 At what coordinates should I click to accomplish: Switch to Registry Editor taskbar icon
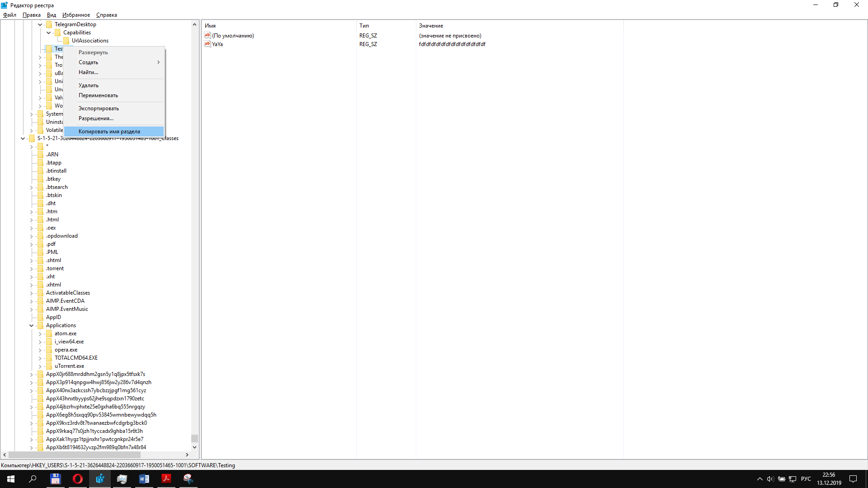99,479
